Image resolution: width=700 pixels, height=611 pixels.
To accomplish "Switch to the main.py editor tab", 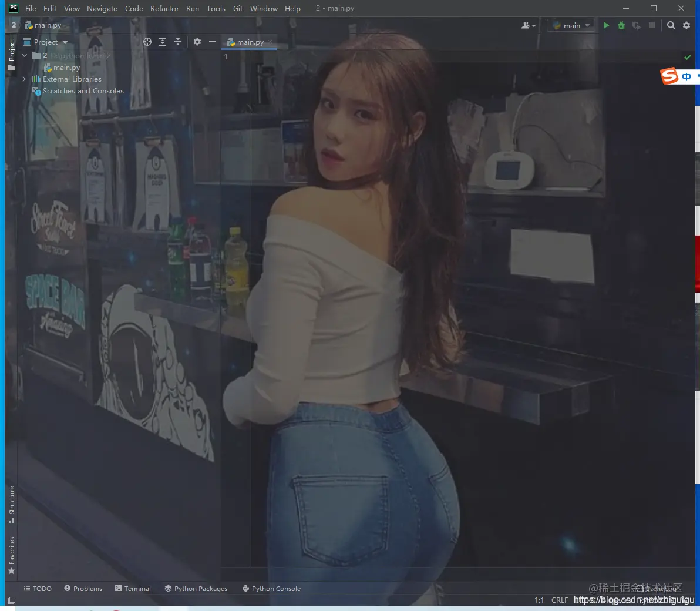I will pyautogui.click(x=248, y=42).
